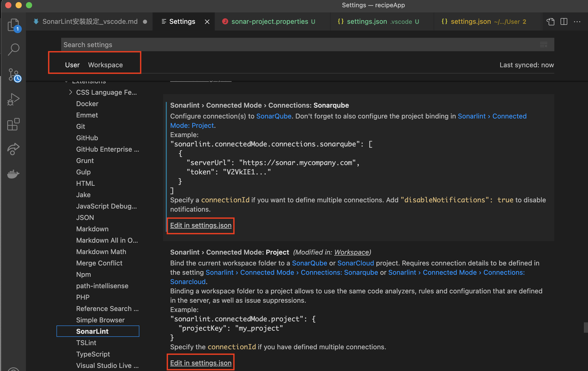
Task: Select GitHub Enterprise settings entry
Action: coord(107,149)
